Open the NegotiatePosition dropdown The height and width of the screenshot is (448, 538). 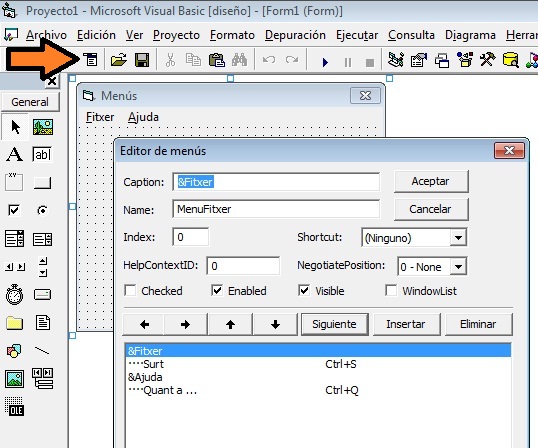click(458, 266)
